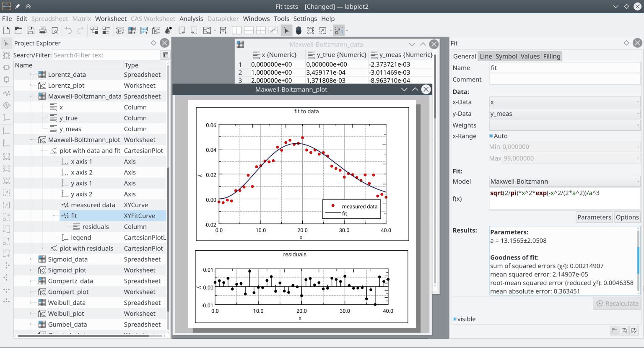Open a new datapicker using the droplet icon

167,30
